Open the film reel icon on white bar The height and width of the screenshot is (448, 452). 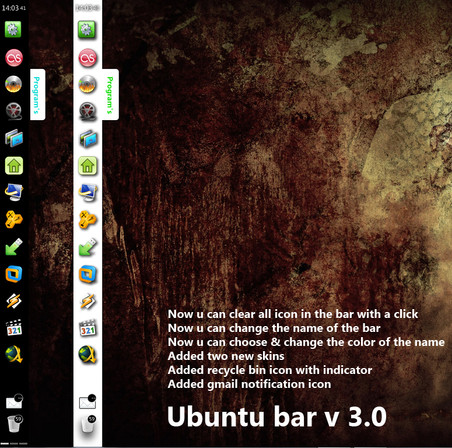click(88, 111)
